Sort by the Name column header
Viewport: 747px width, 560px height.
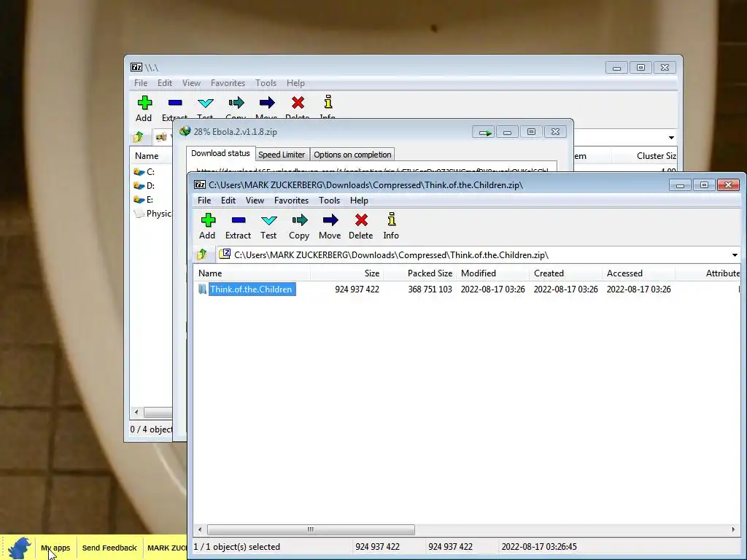pyautogui.click(x=252, y=273)
